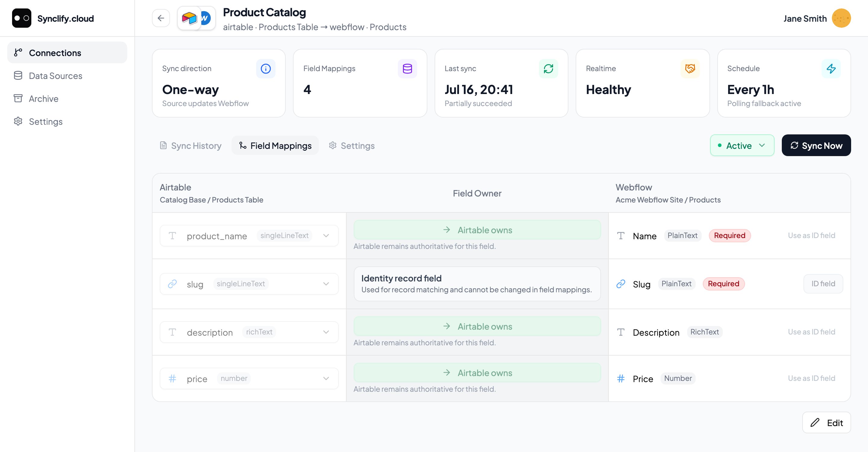Click the hash icon beside Webflow Price
Image resolution: width=868 pixels, height=452 pixels.
pyautogui.click(x=621, y=378)
